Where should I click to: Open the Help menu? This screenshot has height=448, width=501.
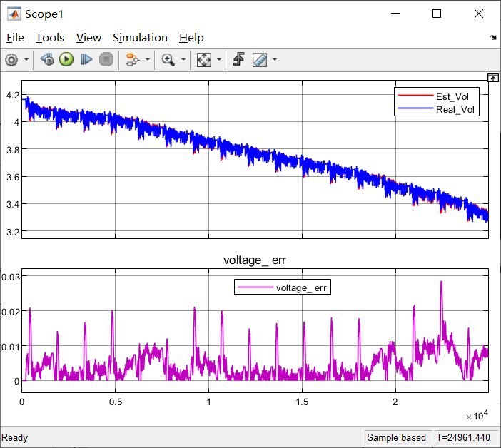191,38
